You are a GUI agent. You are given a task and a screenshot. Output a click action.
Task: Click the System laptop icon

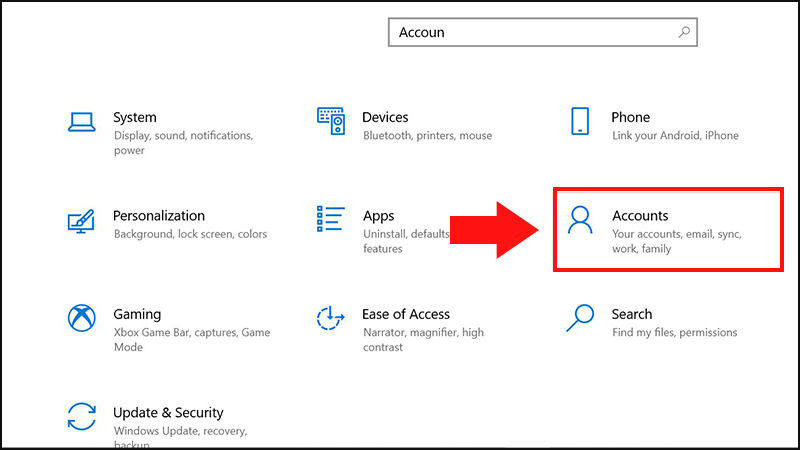(x=82, y=122)
